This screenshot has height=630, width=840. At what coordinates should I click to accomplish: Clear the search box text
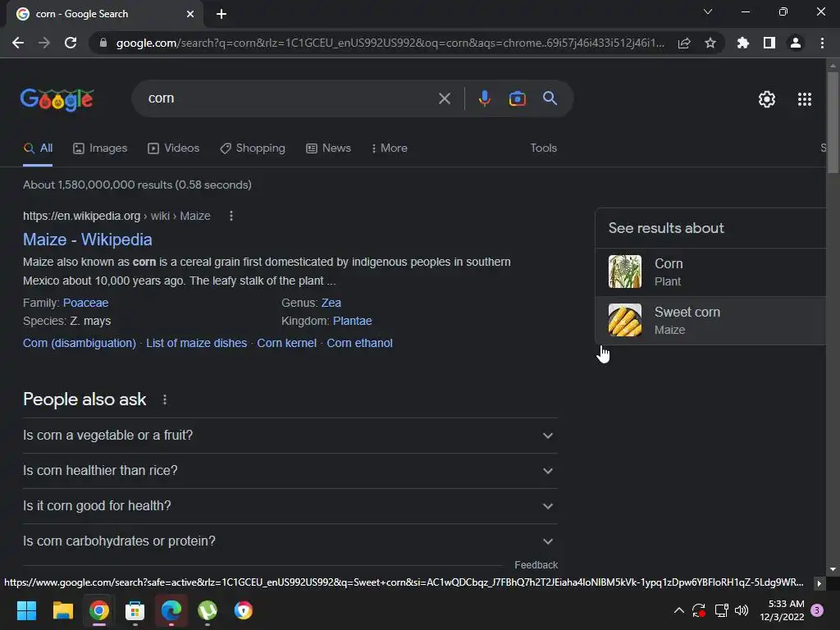click(x=444, y=98)
